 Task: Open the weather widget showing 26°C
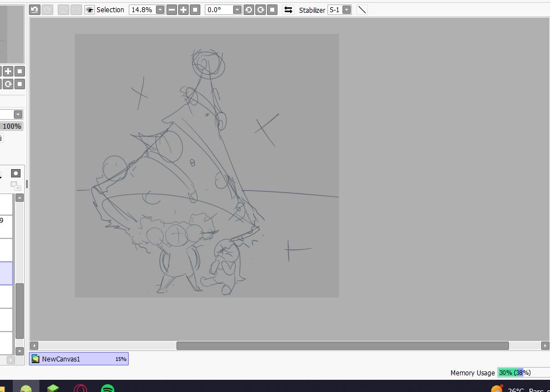pos(521,389)
